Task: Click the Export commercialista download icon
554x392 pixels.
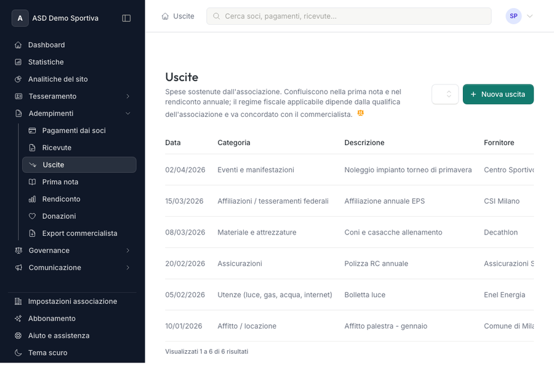Action: [32, 233]
